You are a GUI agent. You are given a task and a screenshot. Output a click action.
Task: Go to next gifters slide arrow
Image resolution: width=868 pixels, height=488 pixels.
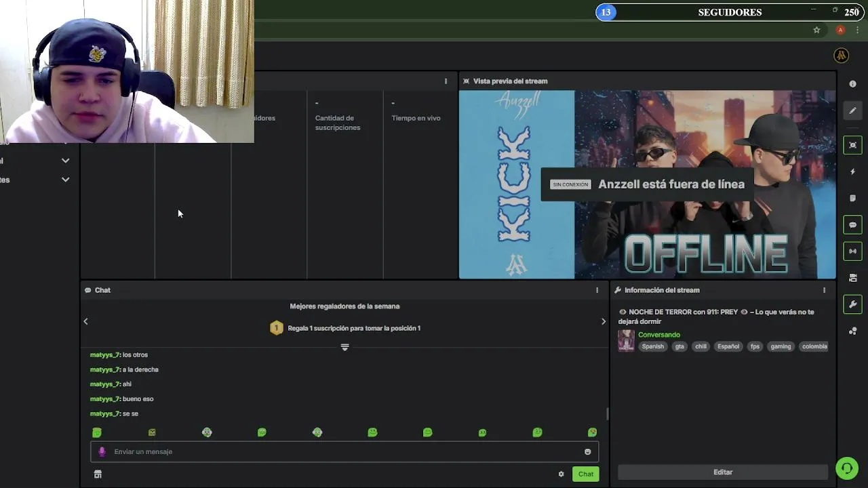[604, 321]
